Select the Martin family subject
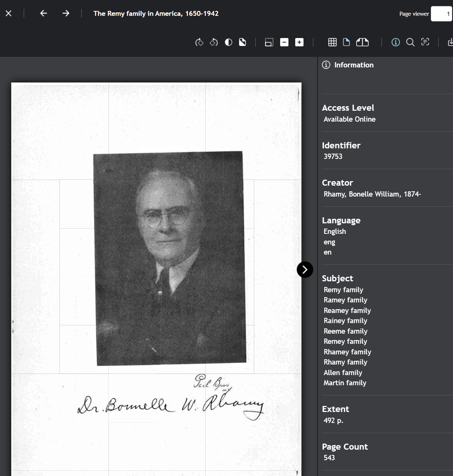The image size is (453, 476). tap(345, 383)
